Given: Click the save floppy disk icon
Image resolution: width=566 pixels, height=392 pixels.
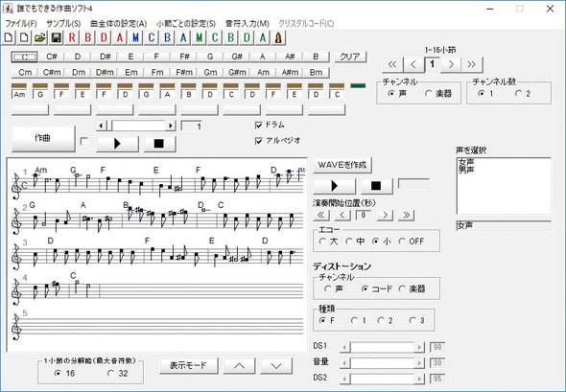Looking at the screenshot, I should 56,37.
